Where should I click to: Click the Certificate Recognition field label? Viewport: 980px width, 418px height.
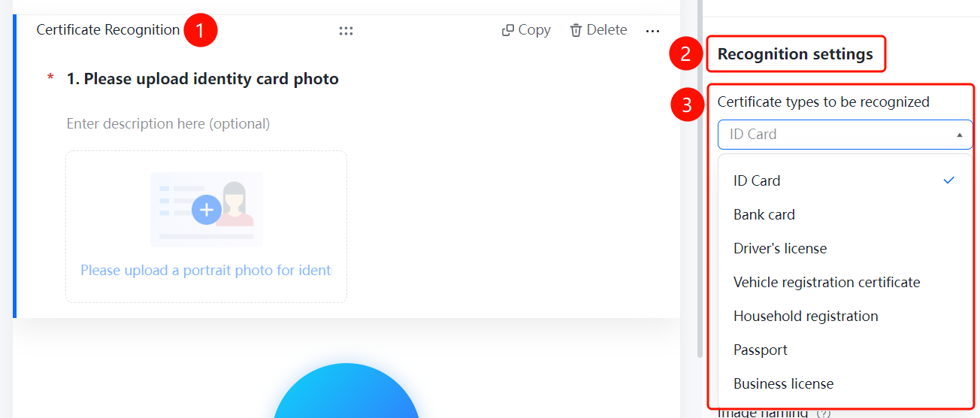[x=108, y=30]
